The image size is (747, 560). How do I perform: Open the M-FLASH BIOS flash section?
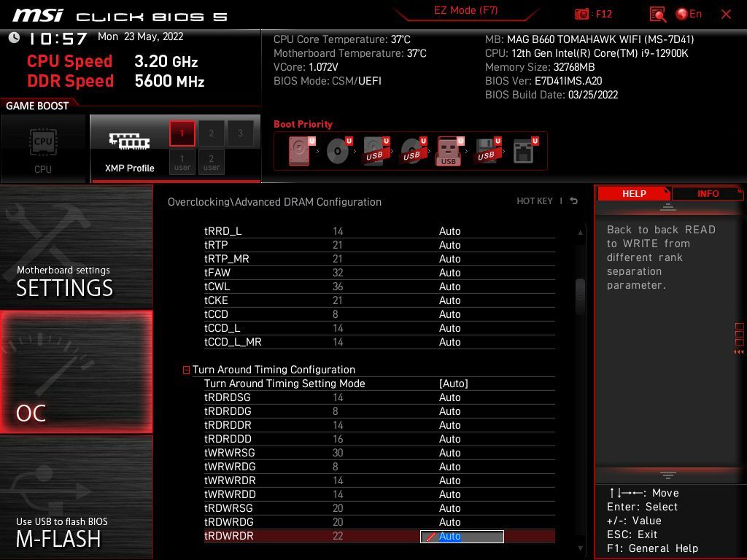[x=76, y=497]
